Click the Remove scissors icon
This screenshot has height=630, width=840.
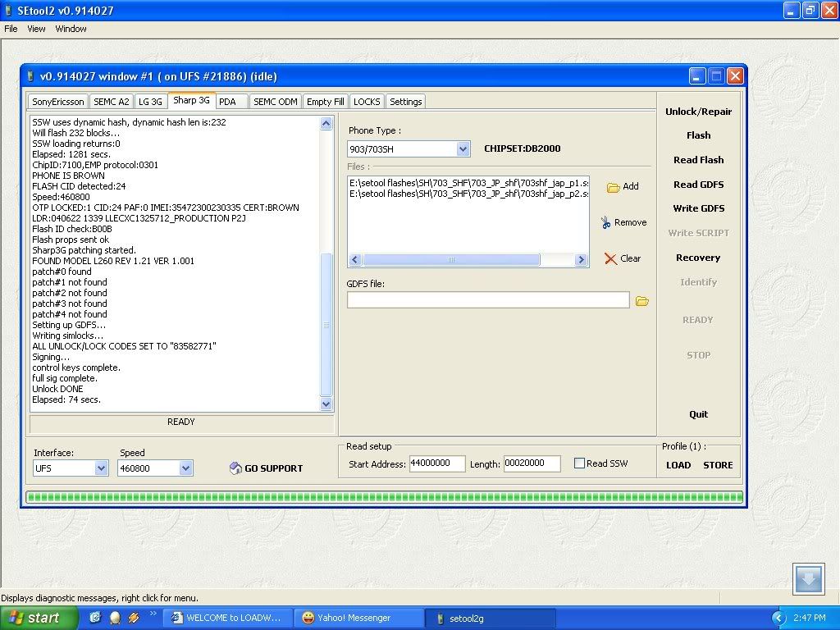(605, 222)
